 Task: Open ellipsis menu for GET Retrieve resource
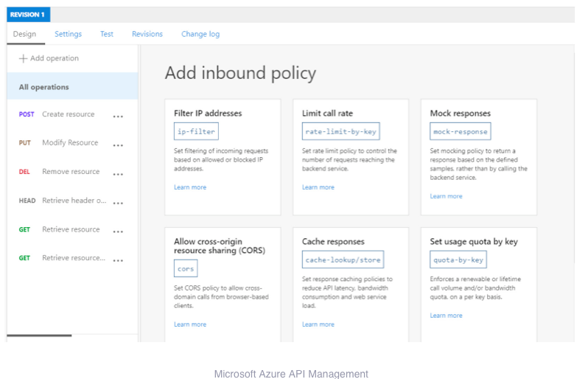coord(118,232)
